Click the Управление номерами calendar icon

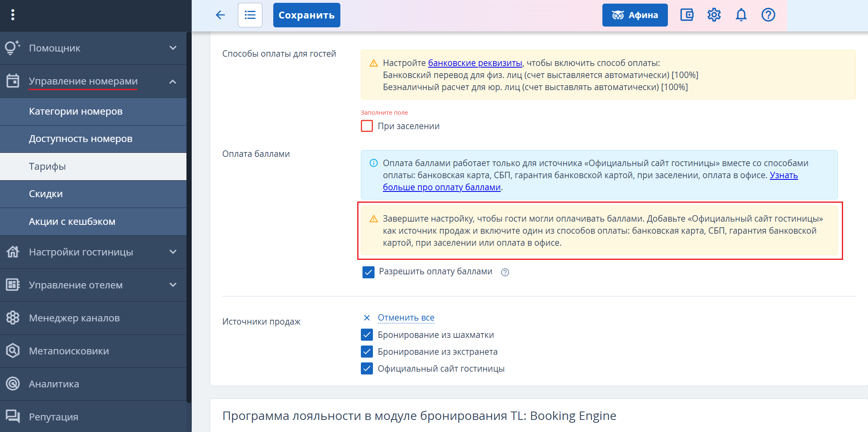click(x=13, y=81)
